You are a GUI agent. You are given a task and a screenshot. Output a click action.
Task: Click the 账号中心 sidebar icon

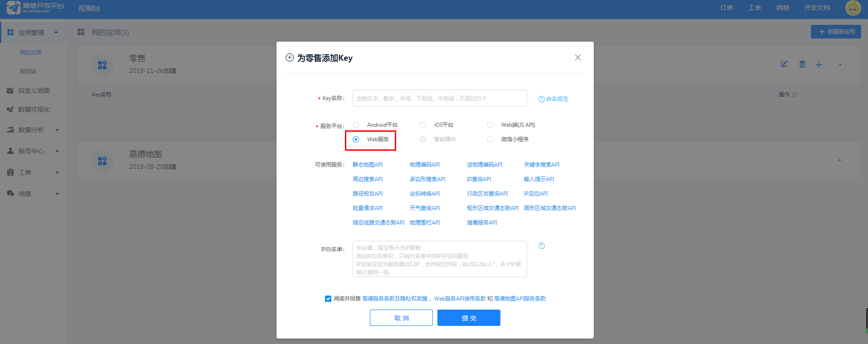click(10, 151)
